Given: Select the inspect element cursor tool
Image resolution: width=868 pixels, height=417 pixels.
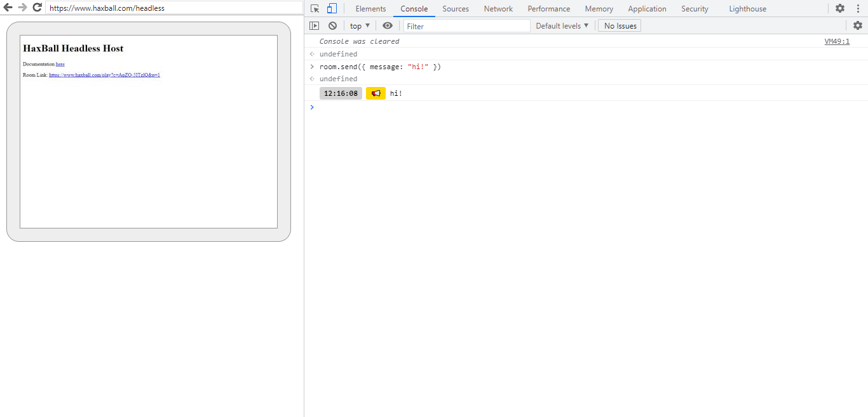Looking at the screenshot, I should [315, 8].
